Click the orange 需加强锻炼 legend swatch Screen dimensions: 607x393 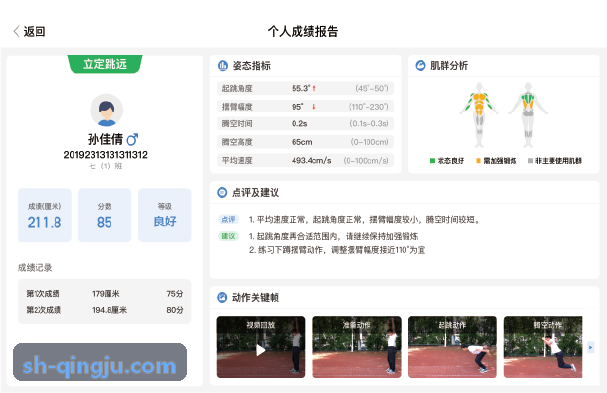point(478,161)
